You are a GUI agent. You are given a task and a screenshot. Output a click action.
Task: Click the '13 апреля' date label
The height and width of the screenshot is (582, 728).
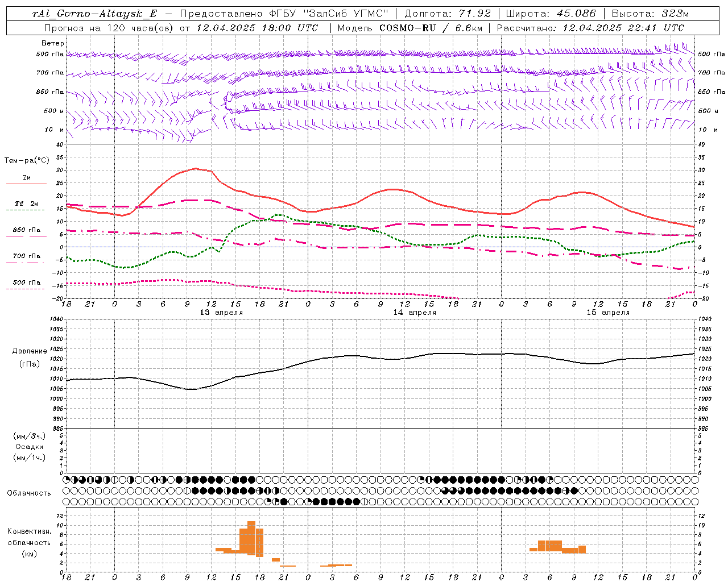(x=221, y=313)
